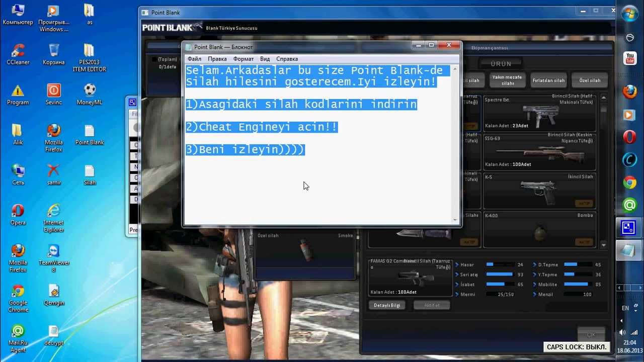Screen dimensions: 644x362
Task: Open the Формат menu in Notepad
Action: coord(244,59)
